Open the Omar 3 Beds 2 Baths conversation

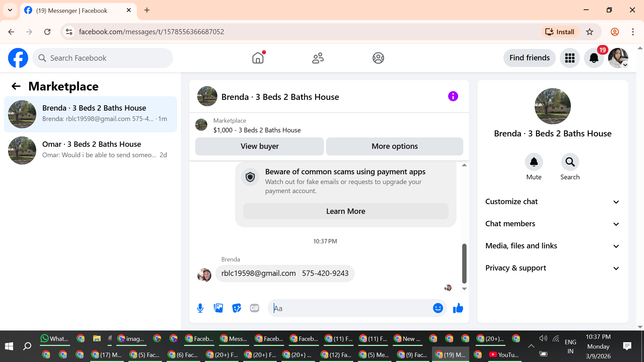coord(91,150)
